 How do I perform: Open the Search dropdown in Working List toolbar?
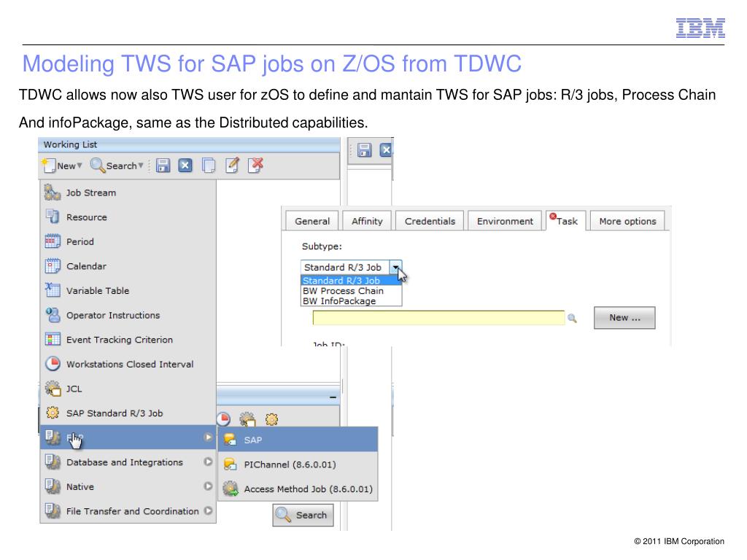(x=117, y=166)
